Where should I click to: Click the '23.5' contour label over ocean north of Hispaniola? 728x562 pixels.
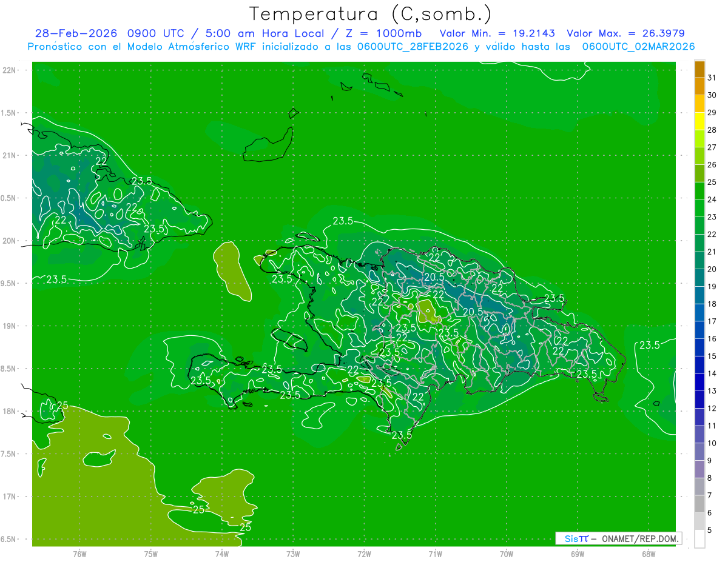343,221
